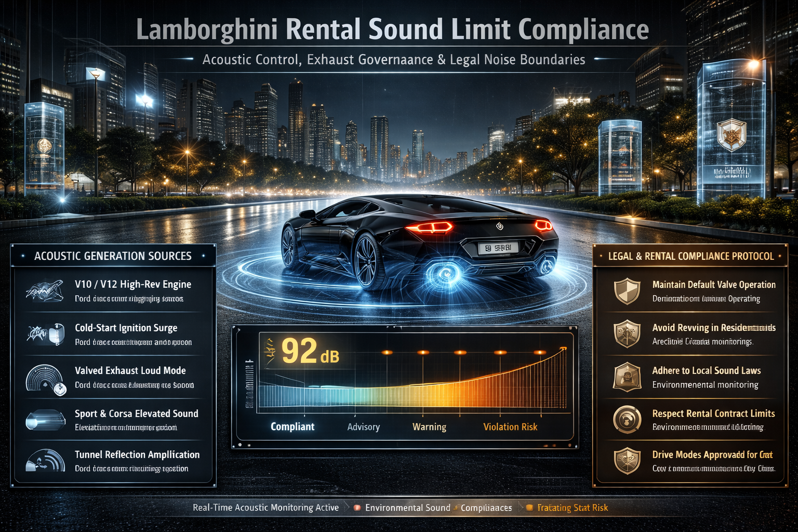This screenshot has width=798, height=532.
Task: Click the waveform icon beside 92 dB
Action: pos(270,350)
